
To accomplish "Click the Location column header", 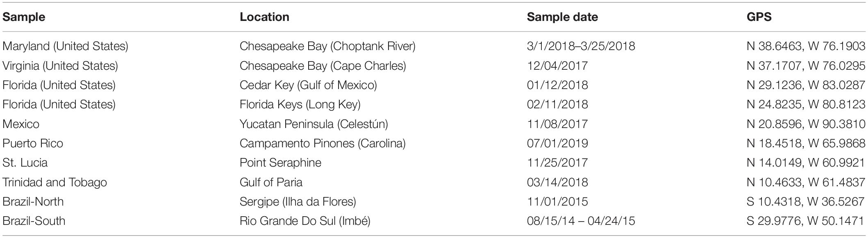I will click(x=264, y=17).
